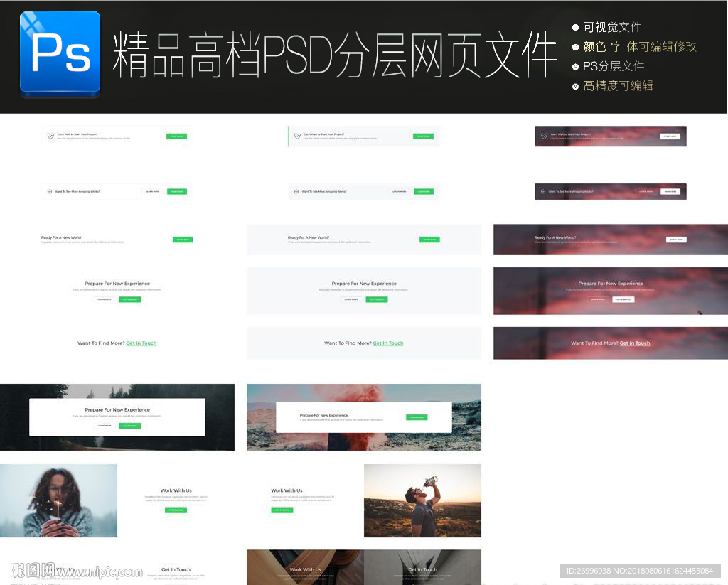Click Learn More under white 'Prepare For New Experience'

tap(105, 299)
